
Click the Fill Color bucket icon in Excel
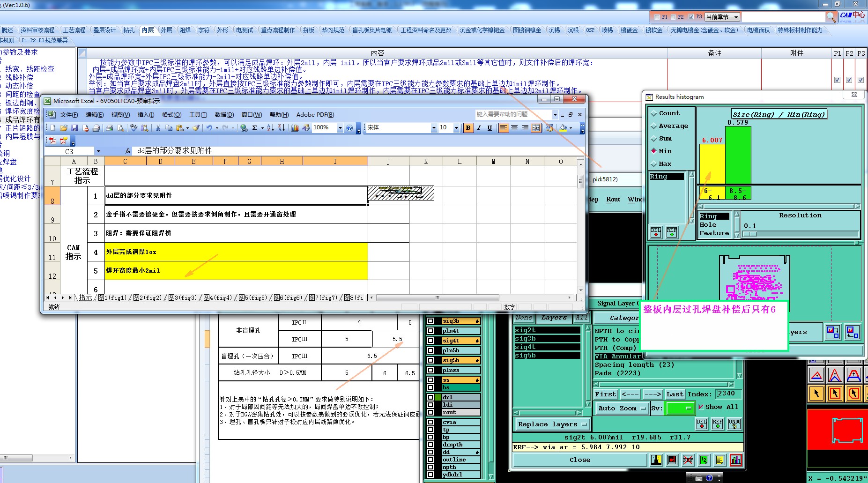click(563, 128)
